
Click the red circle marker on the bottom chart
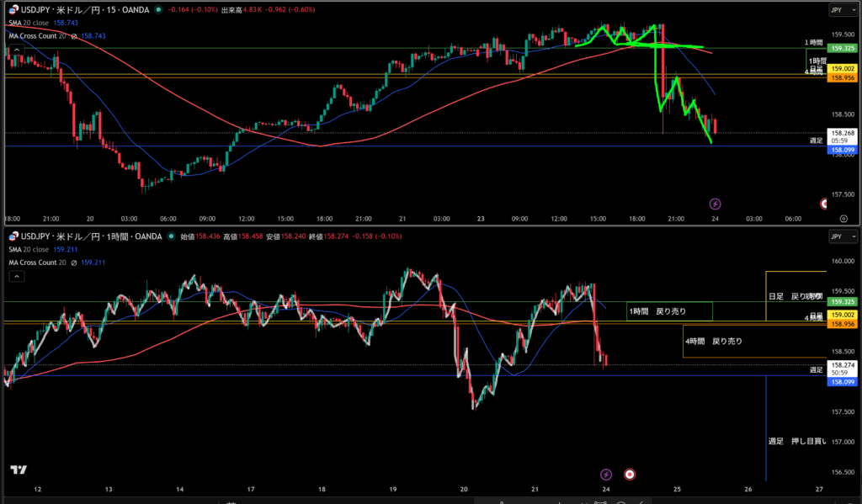(x=631, y=475)
